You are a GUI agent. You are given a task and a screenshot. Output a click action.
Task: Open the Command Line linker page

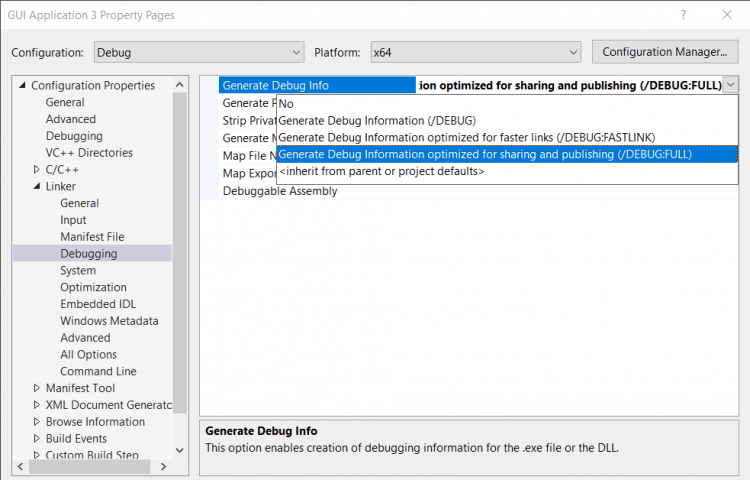coord(98,371)
